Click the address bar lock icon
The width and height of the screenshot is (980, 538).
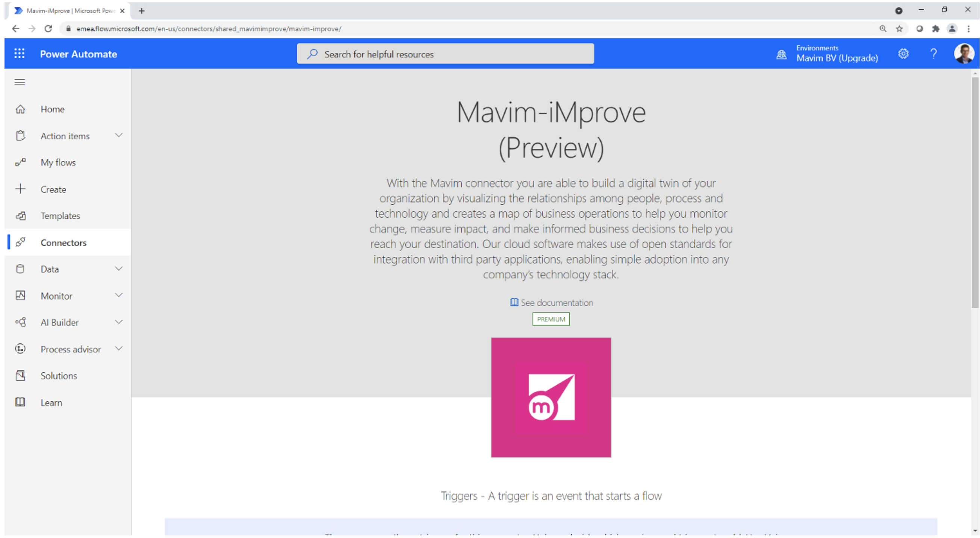[x=68, y=29]
